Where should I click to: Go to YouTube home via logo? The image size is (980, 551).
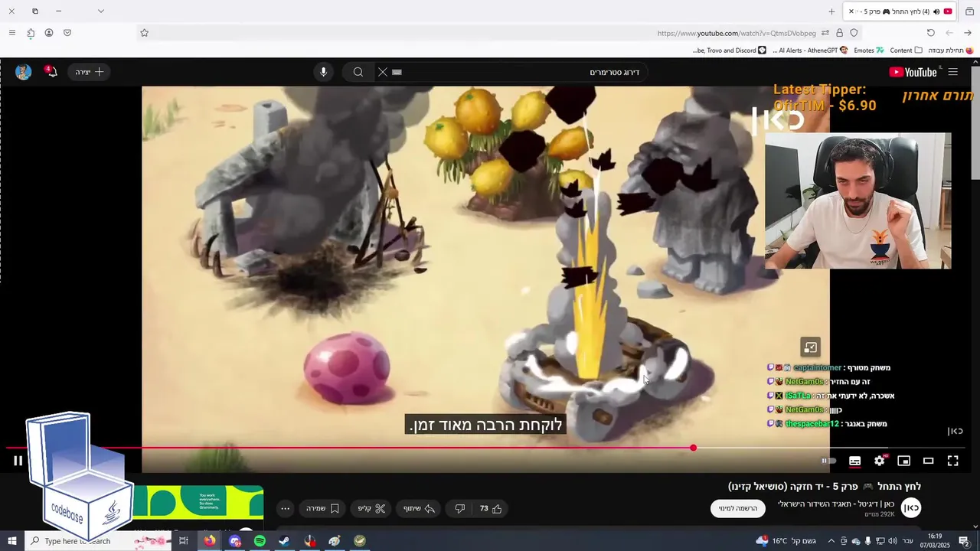tap(913, 72)
